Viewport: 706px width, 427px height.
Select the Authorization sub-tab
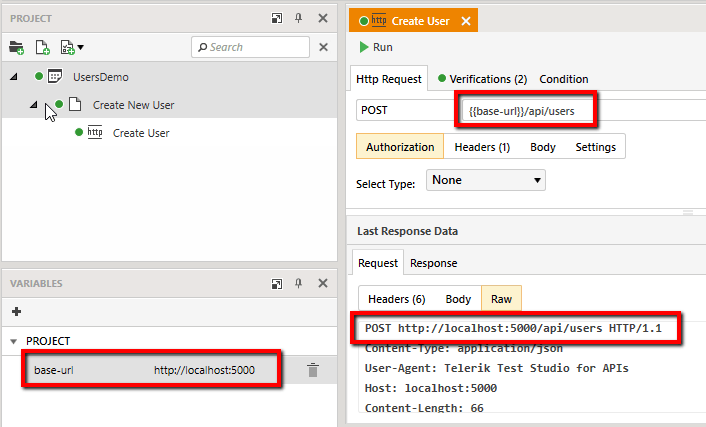point(400,147)
